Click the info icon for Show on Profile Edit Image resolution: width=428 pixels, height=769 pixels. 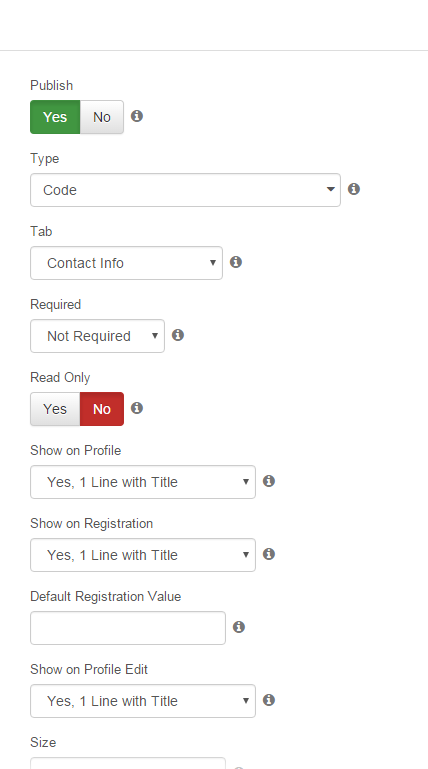point(269,700)
